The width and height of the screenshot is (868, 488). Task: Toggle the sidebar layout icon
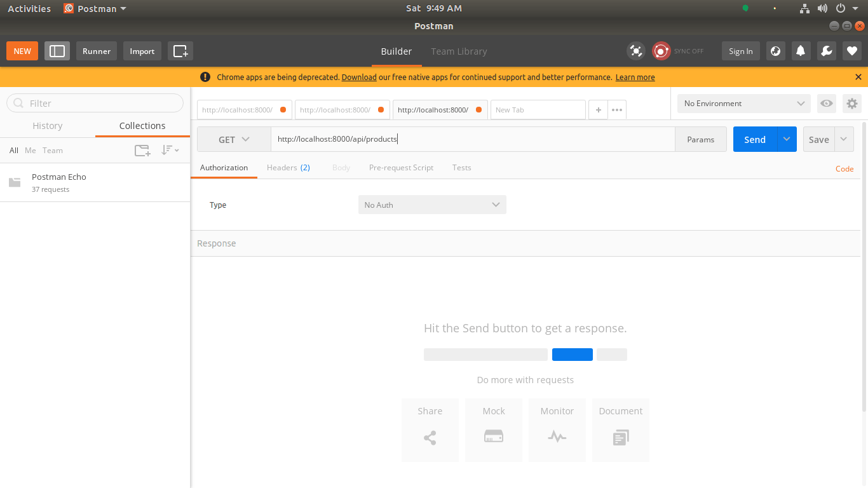point(57,51)
